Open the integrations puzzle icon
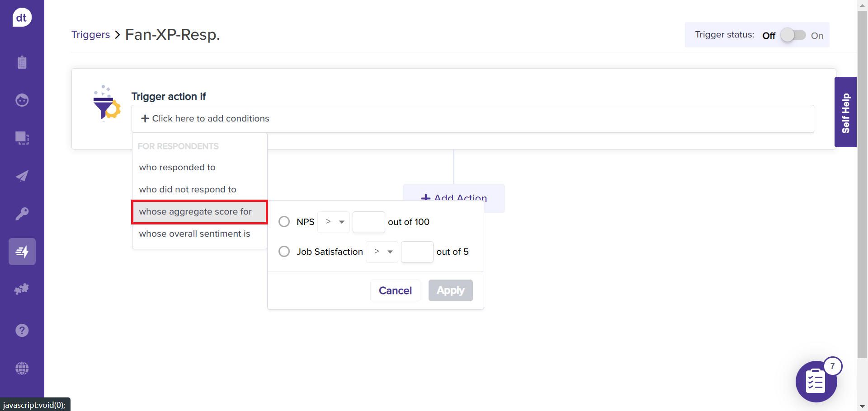This screenshot has width=868, height=411. tap(22, 289)
